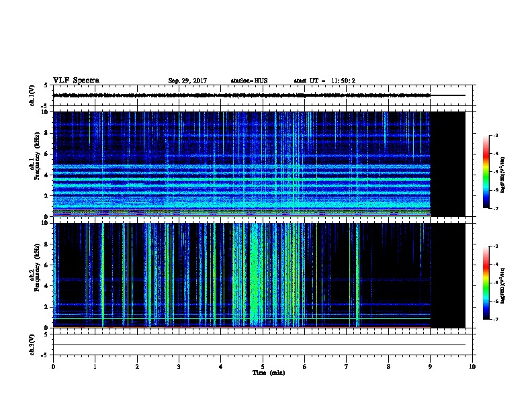Click the "-5" tick on ch.1(V) axis
This screenshot has height=411, width=532.
pyautogui.click(x=46, y=107)
